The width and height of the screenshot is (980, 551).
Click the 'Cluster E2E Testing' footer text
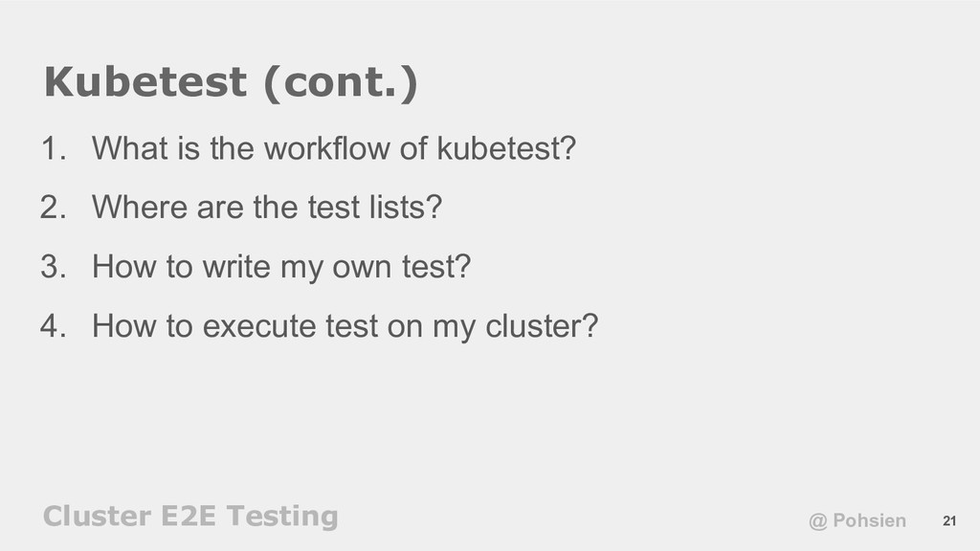point(190,516)
